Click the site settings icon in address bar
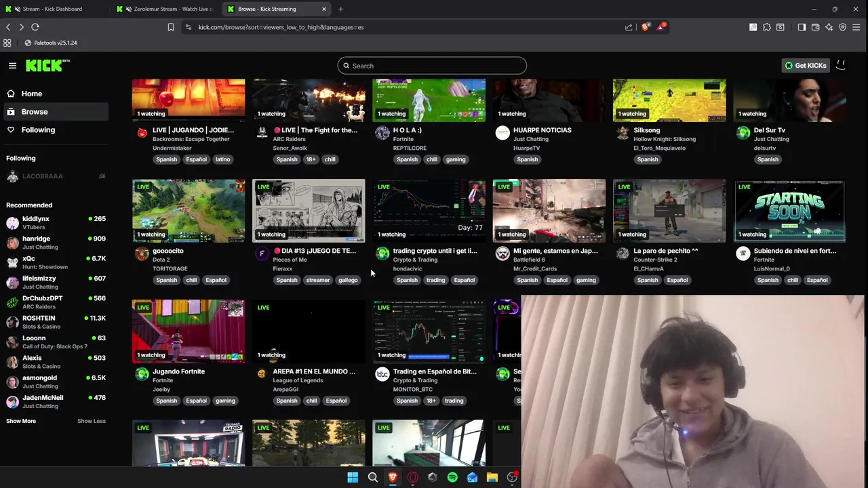 (x=187, y=27)
